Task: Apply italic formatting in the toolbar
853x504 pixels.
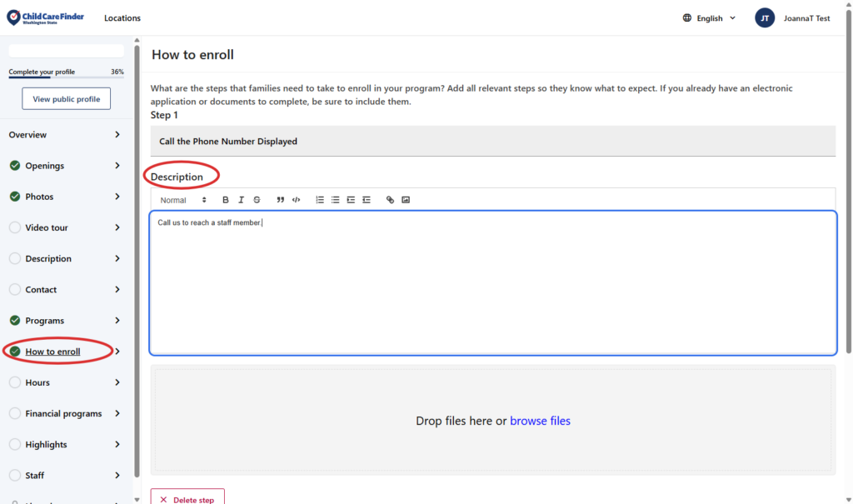Action: pos(241,200)
